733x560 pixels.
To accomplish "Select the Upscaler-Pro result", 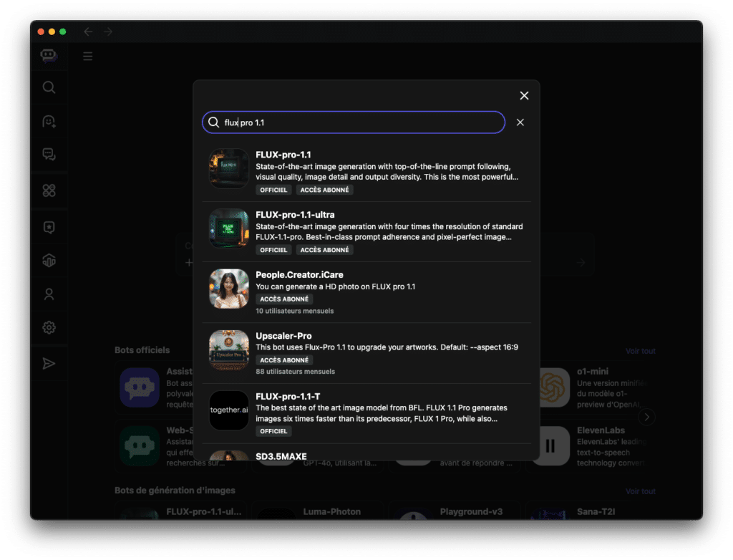I will pos(367,353).
